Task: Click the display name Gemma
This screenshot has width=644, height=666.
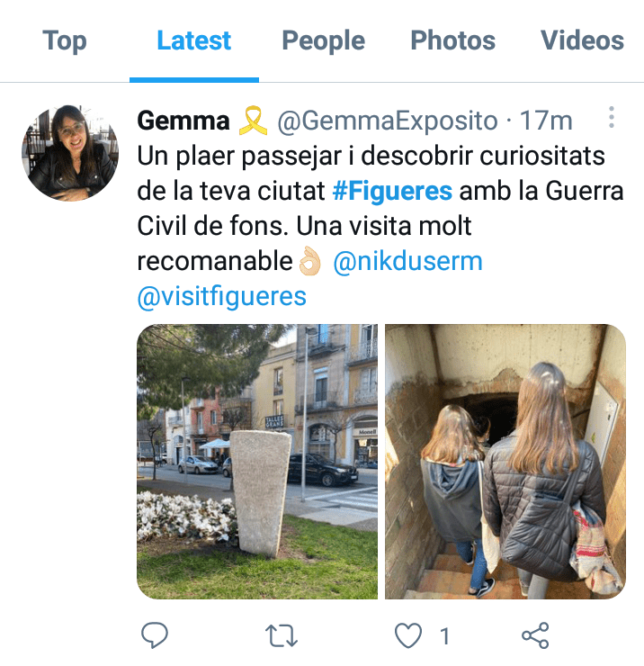Action: [183, 121]
